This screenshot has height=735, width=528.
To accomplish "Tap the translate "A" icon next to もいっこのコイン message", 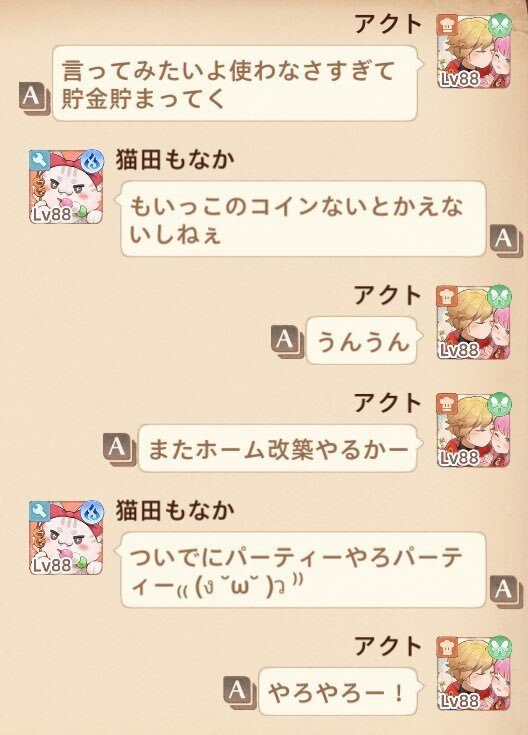I will 506,240.
